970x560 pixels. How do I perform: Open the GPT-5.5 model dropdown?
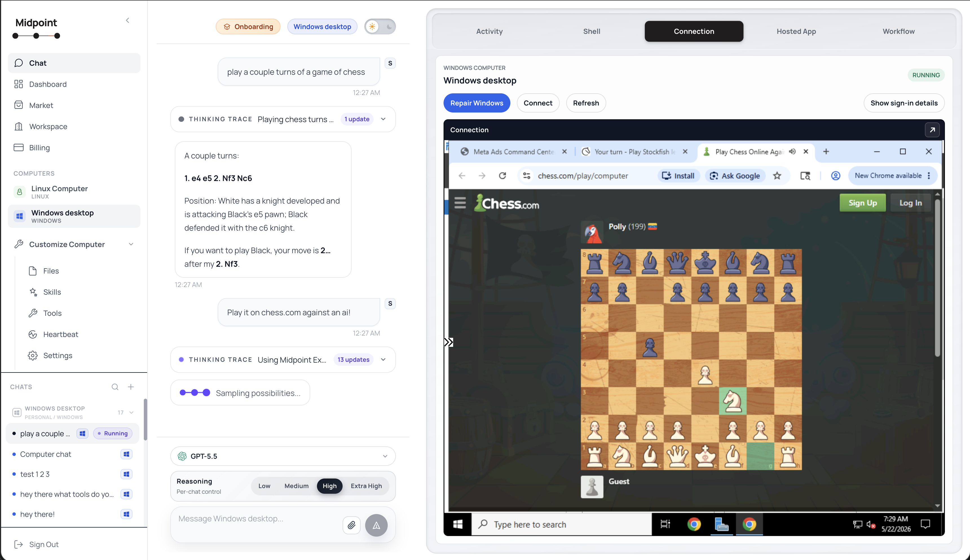pos(283,456)
